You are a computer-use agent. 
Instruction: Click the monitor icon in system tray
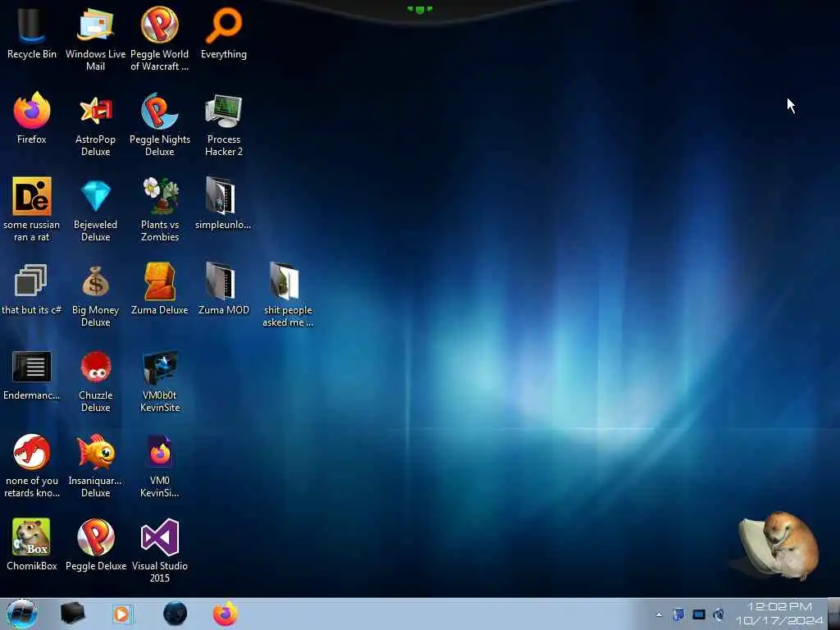pos(699,614)
